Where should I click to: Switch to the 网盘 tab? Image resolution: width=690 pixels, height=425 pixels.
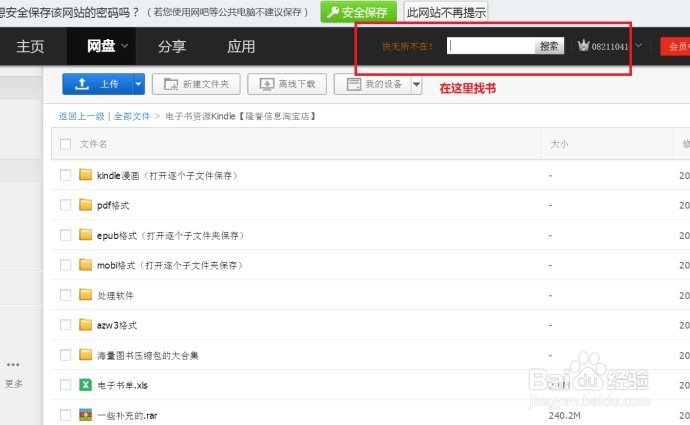(x=101, y=46)
